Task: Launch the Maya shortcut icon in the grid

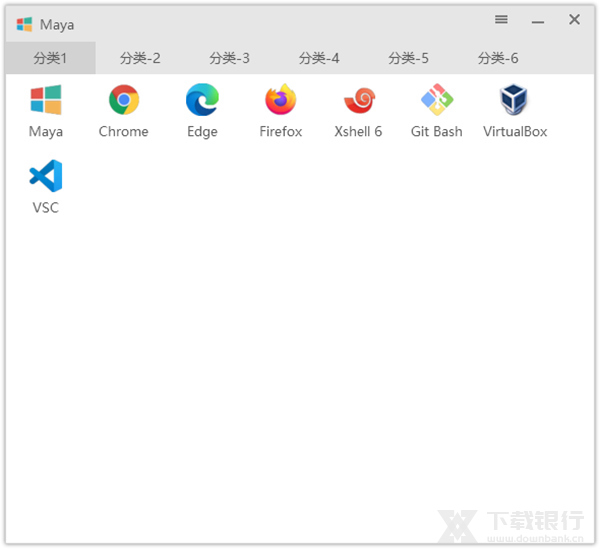Action: click(x=46, y=101)
